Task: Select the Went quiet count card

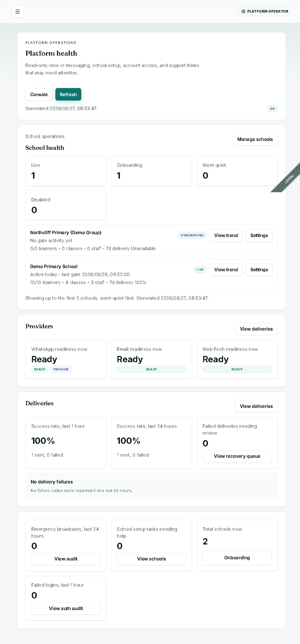Action: 237,171
